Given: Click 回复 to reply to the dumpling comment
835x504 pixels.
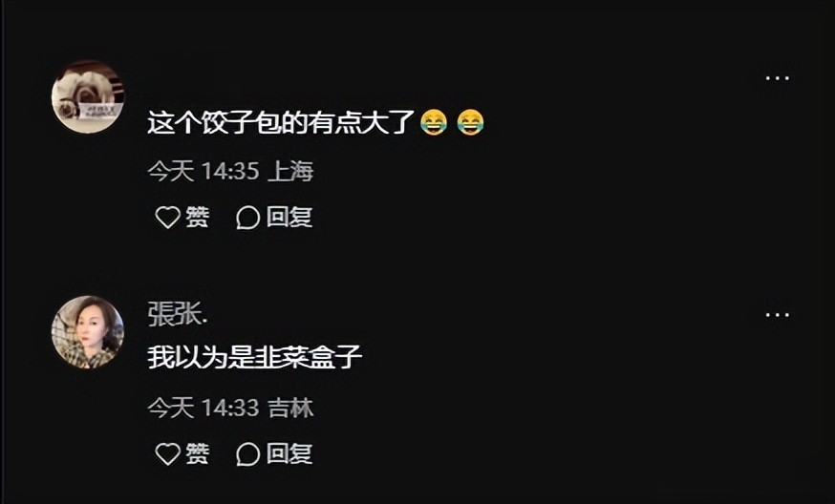Looking at the screenshot, I should pos(289,217).
